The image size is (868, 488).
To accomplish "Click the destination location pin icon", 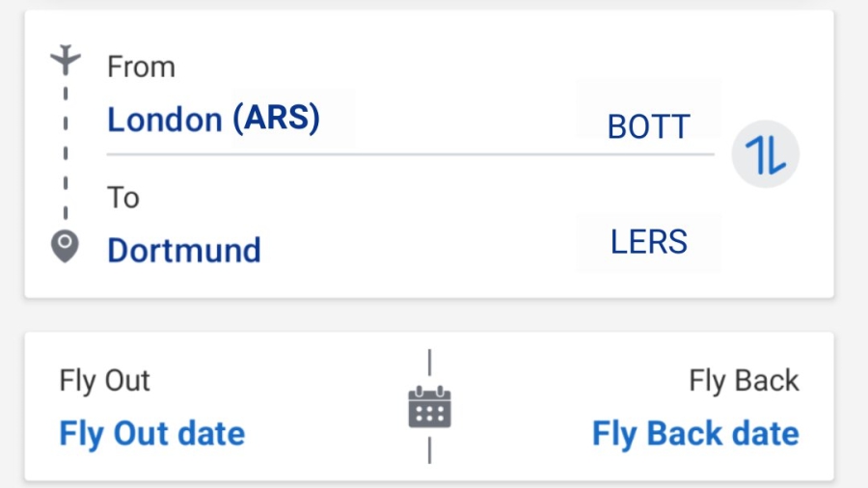I will [65, 248].
